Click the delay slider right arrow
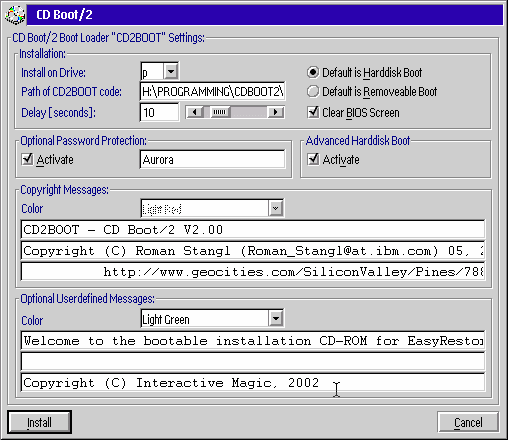This screenshot has width=508, height=440. pos(276,112)
